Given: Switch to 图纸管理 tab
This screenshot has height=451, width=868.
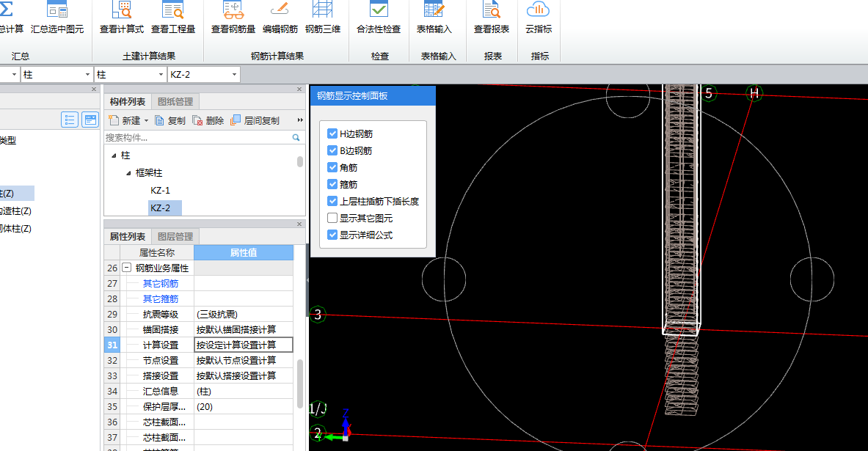Looking at the screenshot, I should [175, 102].
